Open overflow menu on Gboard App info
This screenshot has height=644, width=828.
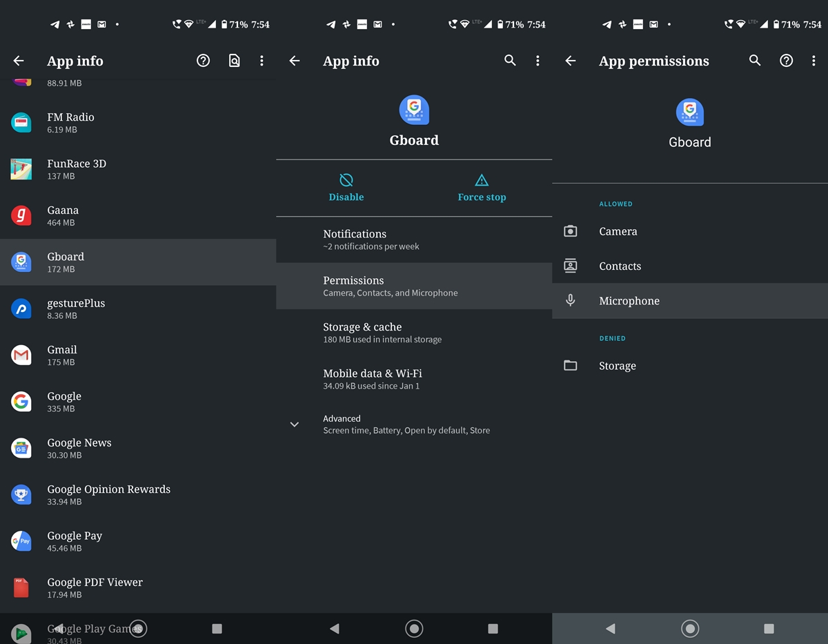(538, 61)
